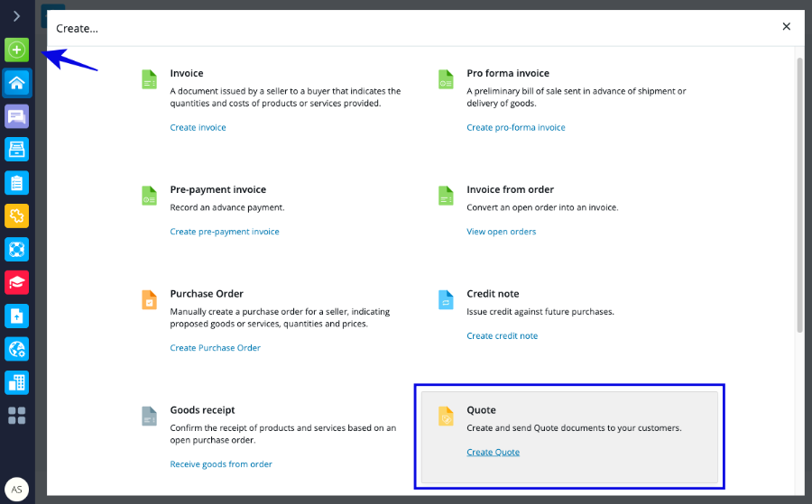The height and width of the screenshot is (504, 812).
Task: Click the Create dialog vertical scrollbar
Action: click(x=799, y=196)
